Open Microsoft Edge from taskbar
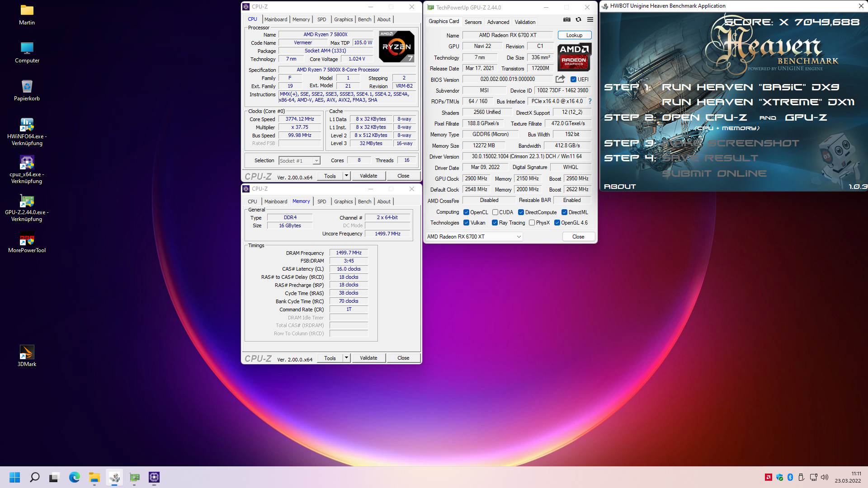The width and height of the screenshot is (868, 488). 74,477
